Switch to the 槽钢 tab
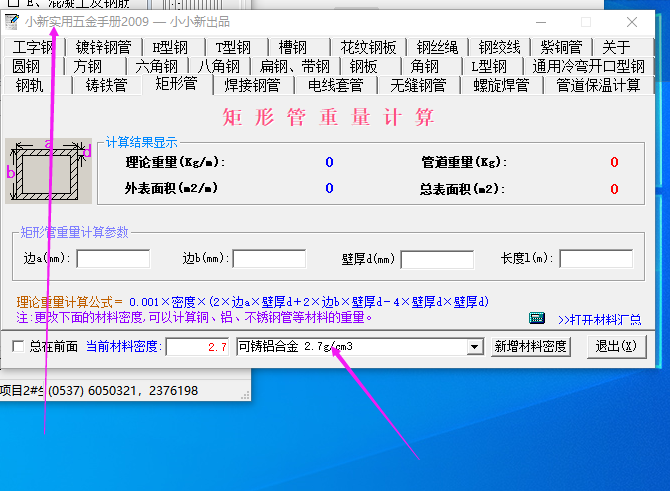 coord(293,47)
